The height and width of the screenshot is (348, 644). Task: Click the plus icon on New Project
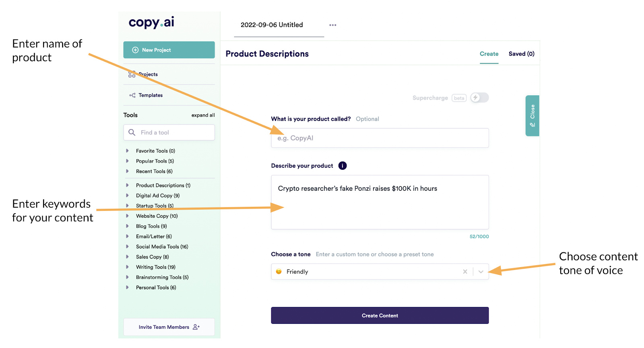tap(135, 50)
